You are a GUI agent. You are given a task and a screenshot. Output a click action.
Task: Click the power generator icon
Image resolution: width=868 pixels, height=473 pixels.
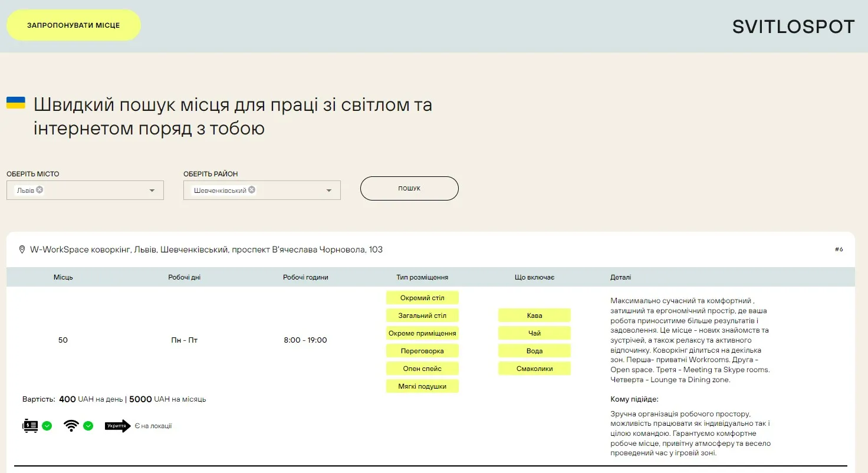pos(31,425)
